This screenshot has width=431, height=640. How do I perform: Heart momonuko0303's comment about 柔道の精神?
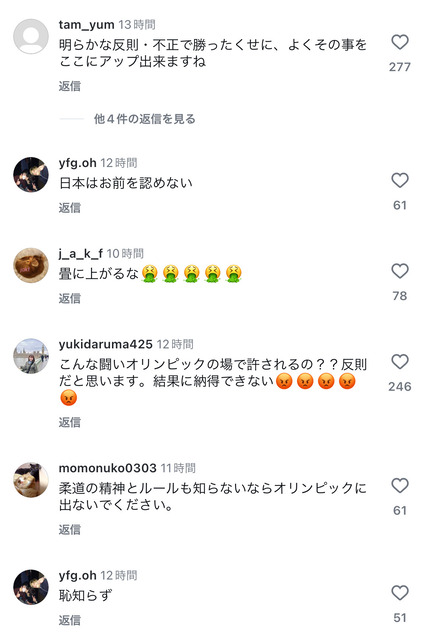pos(400,486)
